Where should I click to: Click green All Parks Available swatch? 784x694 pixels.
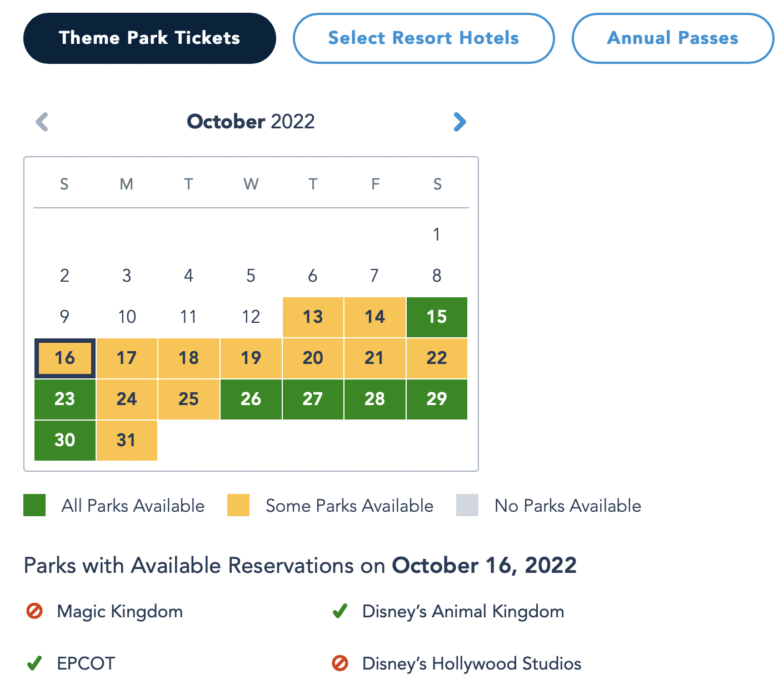(x=34, y=506)
